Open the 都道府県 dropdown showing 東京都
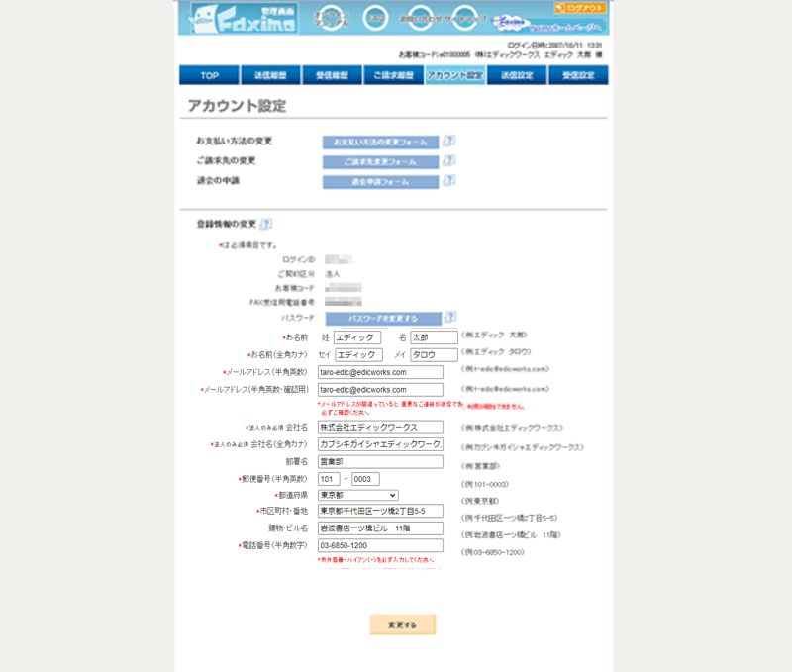 point(358,495)
